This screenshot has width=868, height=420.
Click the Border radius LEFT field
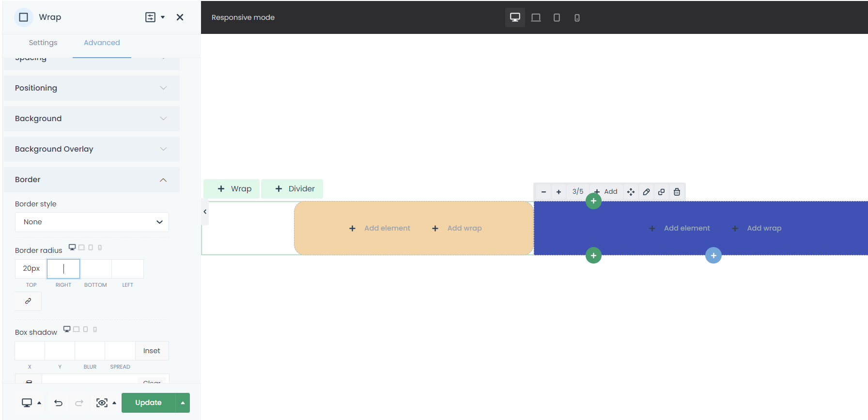pos(128,268)
